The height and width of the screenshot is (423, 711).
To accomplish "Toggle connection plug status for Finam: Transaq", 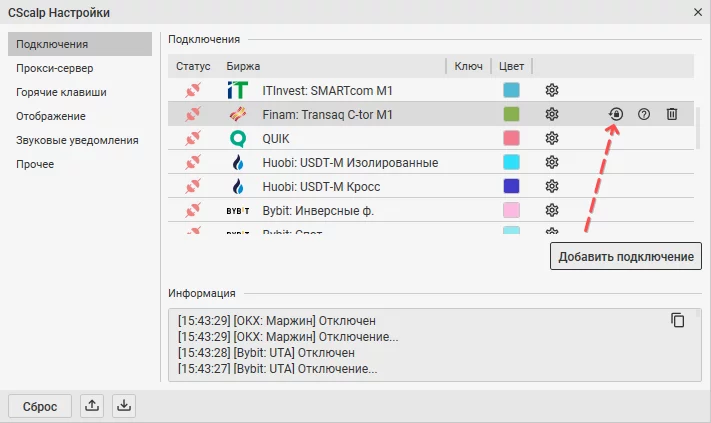I will tap(193, 114).
